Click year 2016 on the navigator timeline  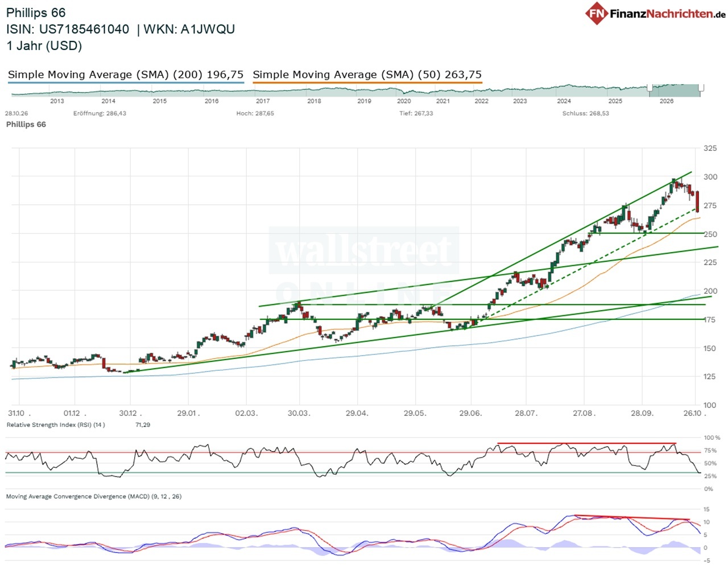pos(212,101)
